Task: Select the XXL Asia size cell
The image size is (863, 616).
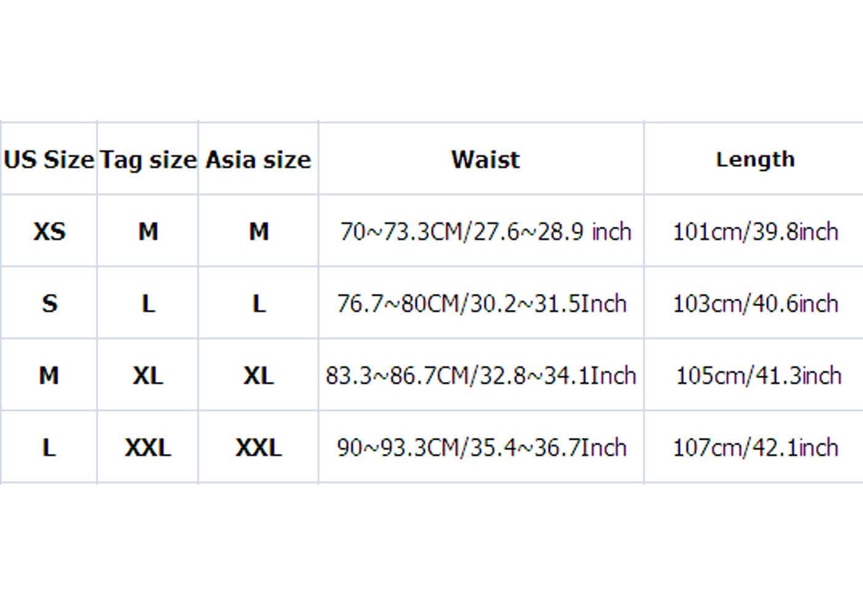Action: point(259,447)
